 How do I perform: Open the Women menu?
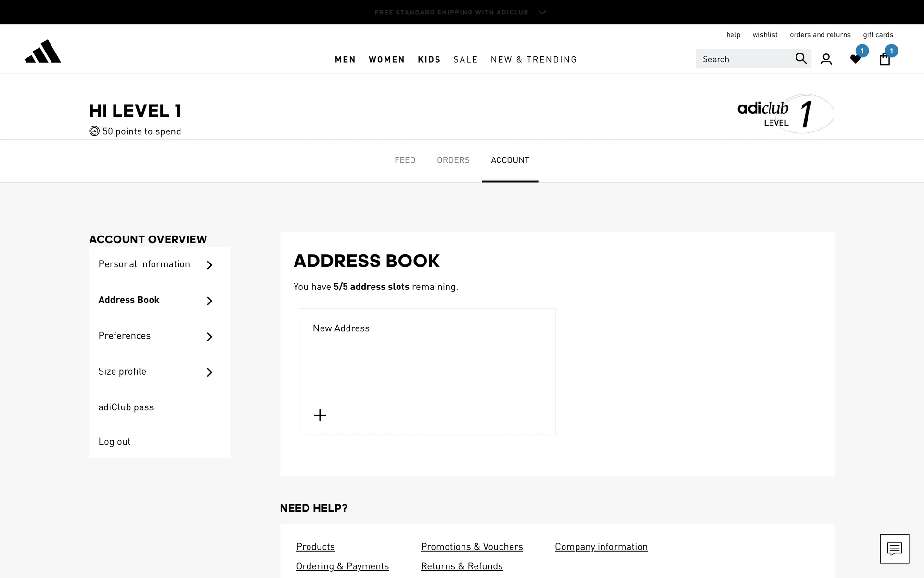pos(386,59)
